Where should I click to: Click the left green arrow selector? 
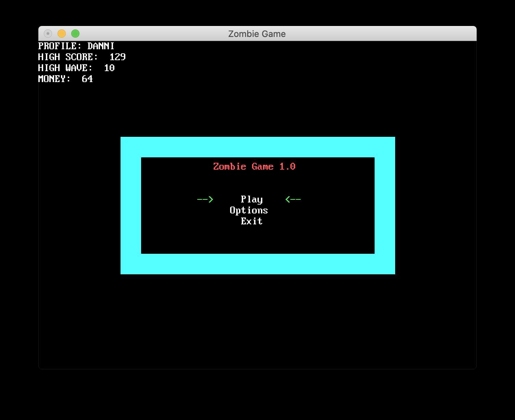pos(205,199)
